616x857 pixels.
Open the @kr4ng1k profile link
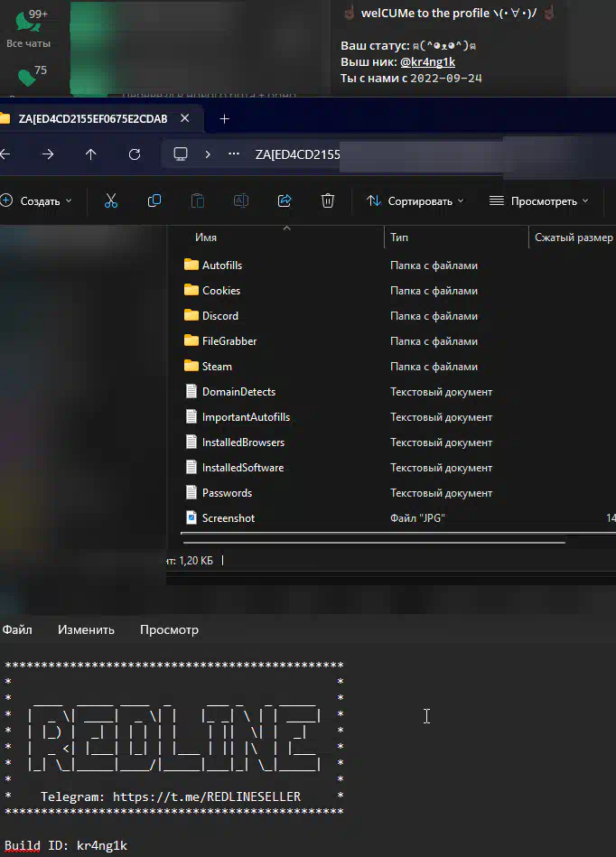coord(427,61)
